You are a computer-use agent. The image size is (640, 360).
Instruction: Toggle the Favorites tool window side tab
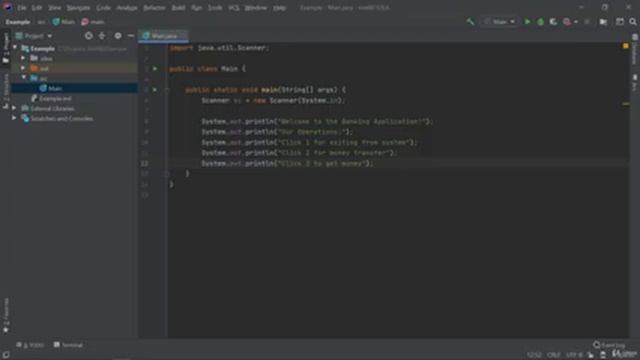coord(6,316)
